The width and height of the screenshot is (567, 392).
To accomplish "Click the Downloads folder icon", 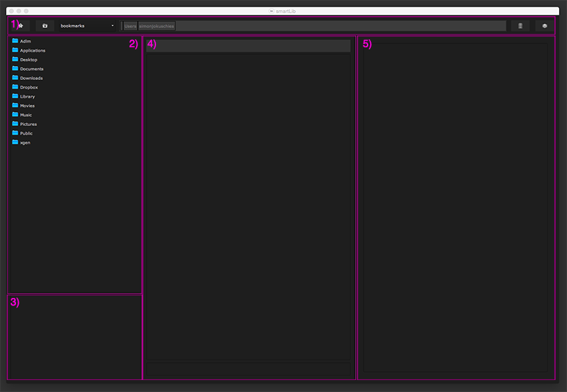I will pos(15,78).
